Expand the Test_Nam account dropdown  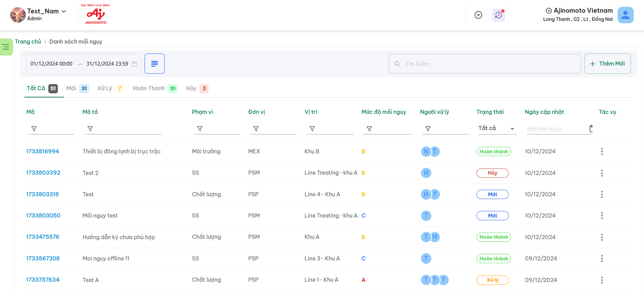tap(64, 11)
